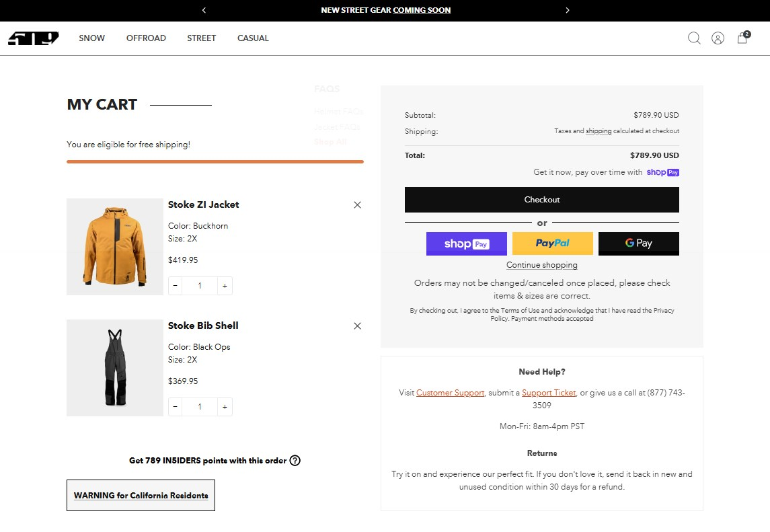Open the shopping bag cart icon
Screen dimensions: 770x532
(x=742, y=38)
